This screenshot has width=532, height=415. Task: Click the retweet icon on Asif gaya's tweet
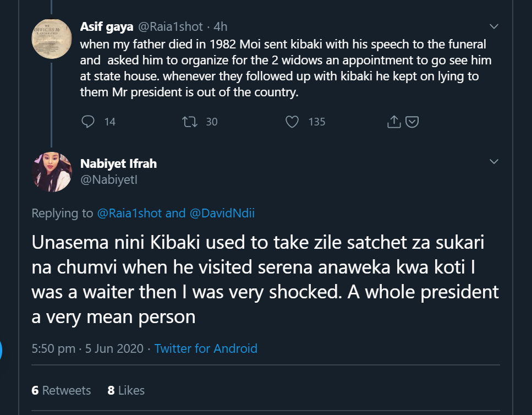click(x=189, y=122)
